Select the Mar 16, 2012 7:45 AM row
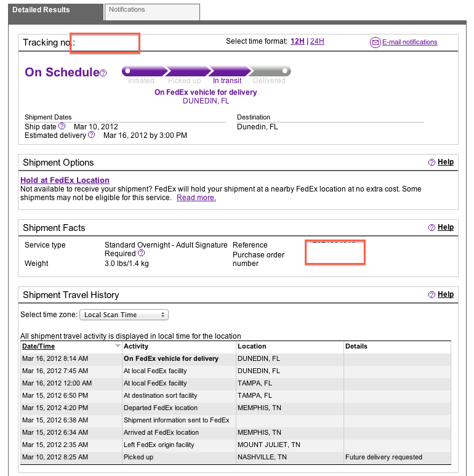Viewport: 474px width, 476px height. click(x=236, y=371)
